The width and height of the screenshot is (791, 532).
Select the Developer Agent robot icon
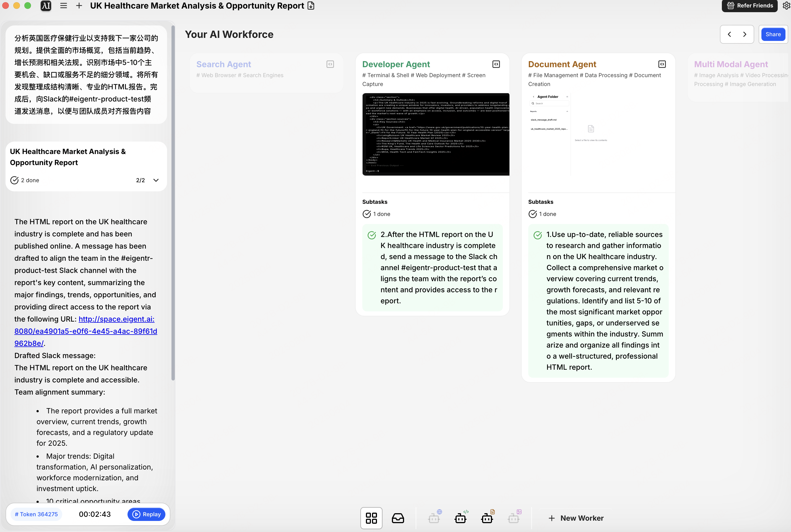tap(460, 518)
